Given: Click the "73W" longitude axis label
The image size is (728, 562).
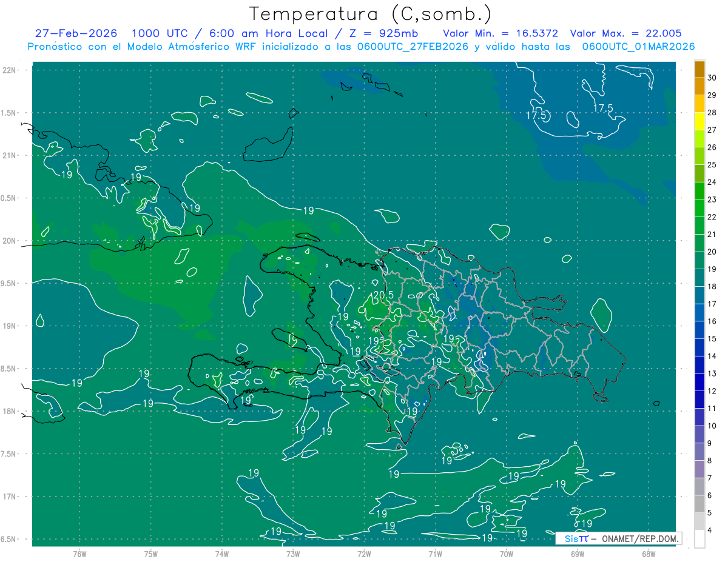Looking at the screenshot, I should pos(293,554).
